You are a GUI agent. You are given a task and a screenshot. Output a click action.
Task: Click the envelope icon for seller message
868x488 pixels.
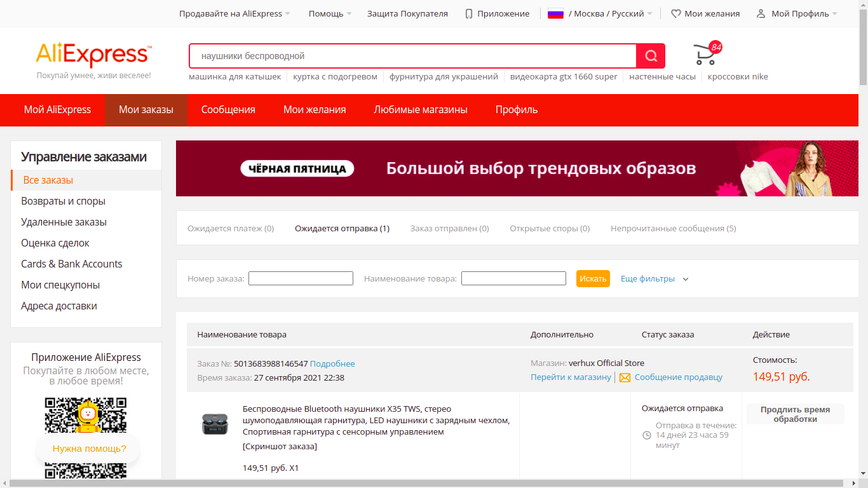click(625, 377)
